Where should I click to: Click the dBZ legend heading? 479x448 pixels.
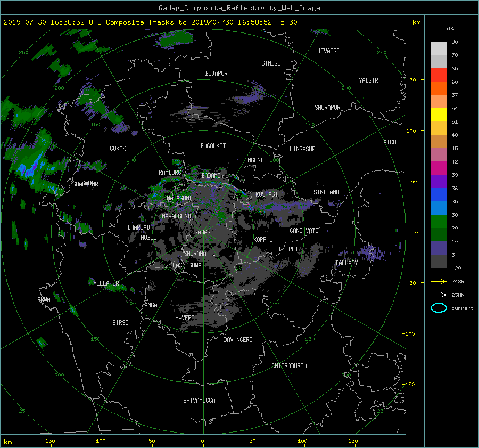[451, 29]
